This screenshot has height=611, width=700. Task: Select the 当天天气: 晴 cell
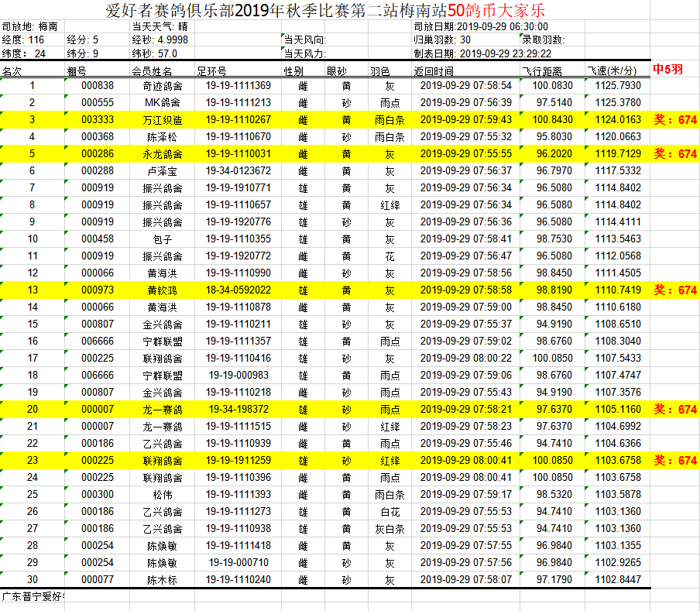tap(163, 26)
